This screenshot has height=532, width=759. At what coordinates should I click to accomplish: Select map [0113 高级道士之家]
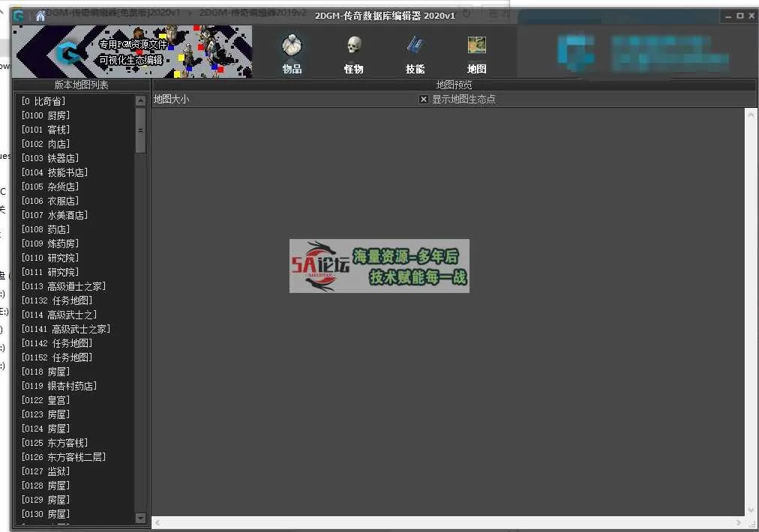tap(64, 286)
